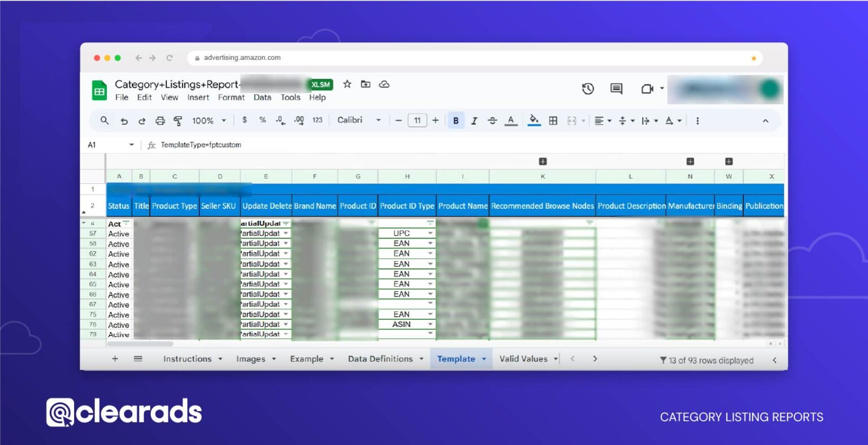Increase decimal places for the cell
Viewport: 868px width, 445px height.
[x=298, y=120]
